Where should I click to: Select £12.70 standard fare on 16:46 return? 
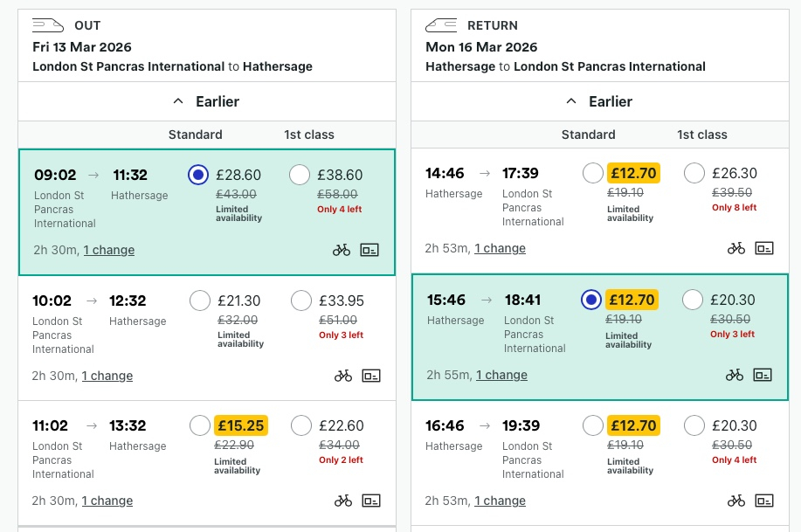pyautogui.click(x=593, y=425)
